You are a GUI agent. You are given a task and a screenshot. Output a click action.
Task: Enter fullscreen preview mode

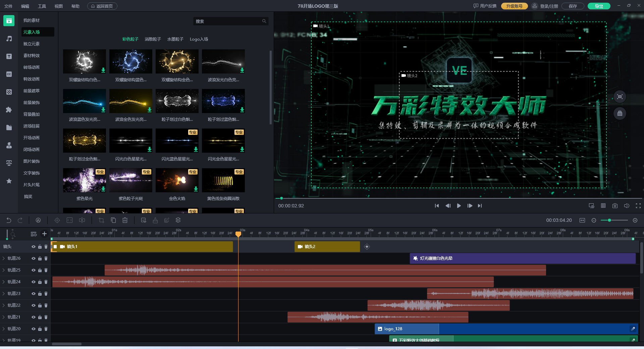click(638, 206)
